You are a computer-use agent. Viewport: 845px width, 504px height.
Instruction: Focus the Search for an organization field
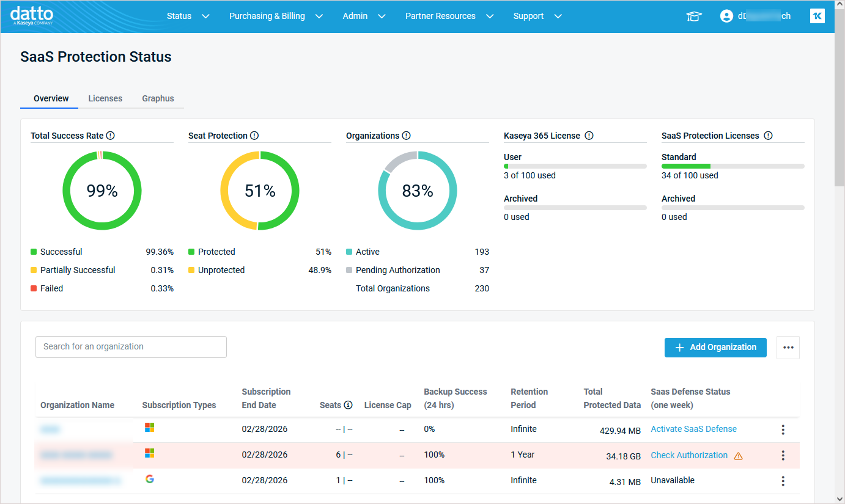131,346
